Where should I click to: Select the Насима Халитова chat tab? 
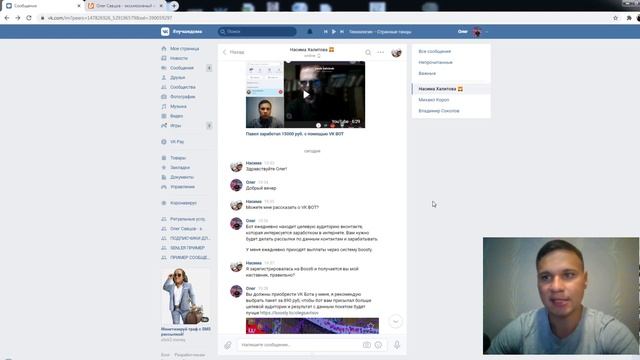click(451, 89)
